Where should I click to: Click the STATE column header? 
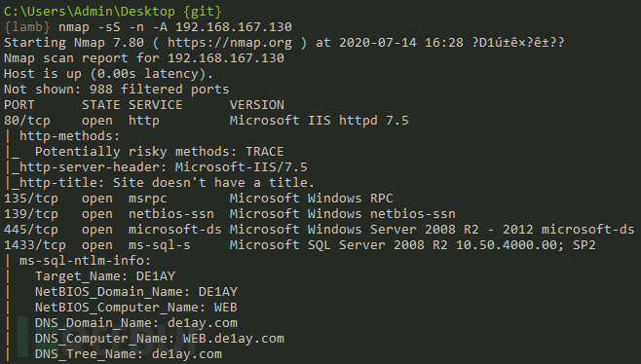click(101, 105)
